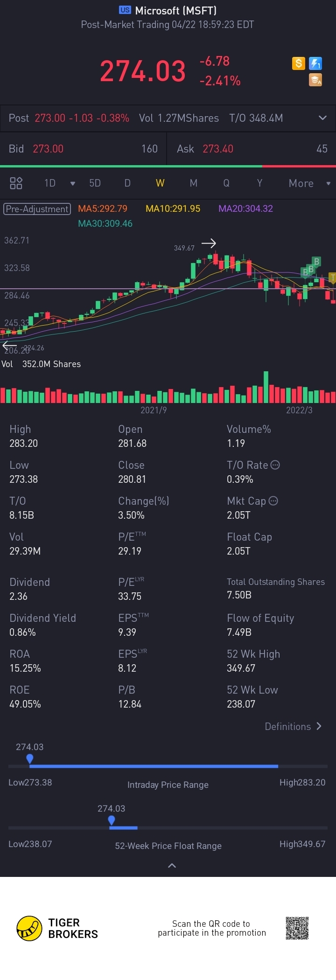This screenshot has height=980, width=336.
Task: Collapse the stats panel with up chevron
Action: point(172,865)
